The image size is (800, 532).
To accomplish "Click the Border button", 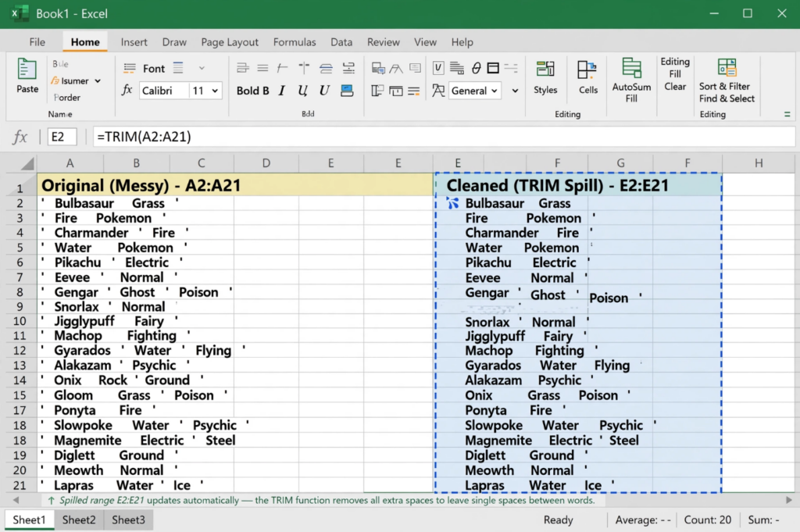I will pyautogui.click(x=67, y=98).
